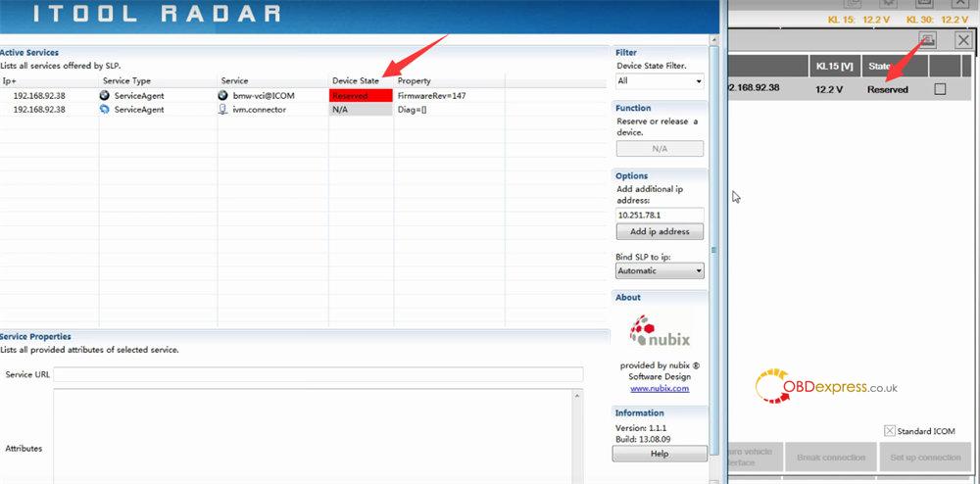Tick the checkbox in the Reserved ICOM row
Viewport: 980px width, 484px height.
click(940, 89)
